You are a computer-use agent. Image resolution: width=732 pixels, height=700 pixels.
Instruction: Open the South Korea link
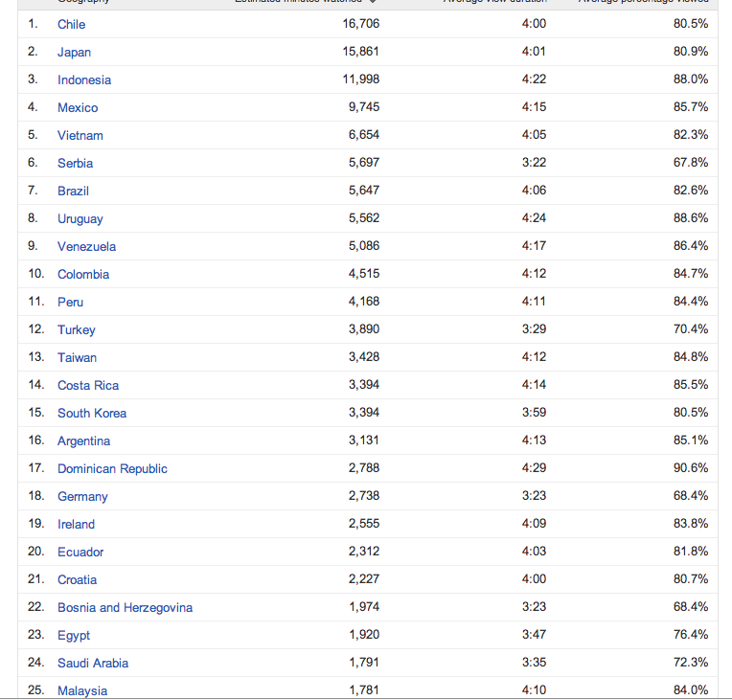(x=92, y=413)
